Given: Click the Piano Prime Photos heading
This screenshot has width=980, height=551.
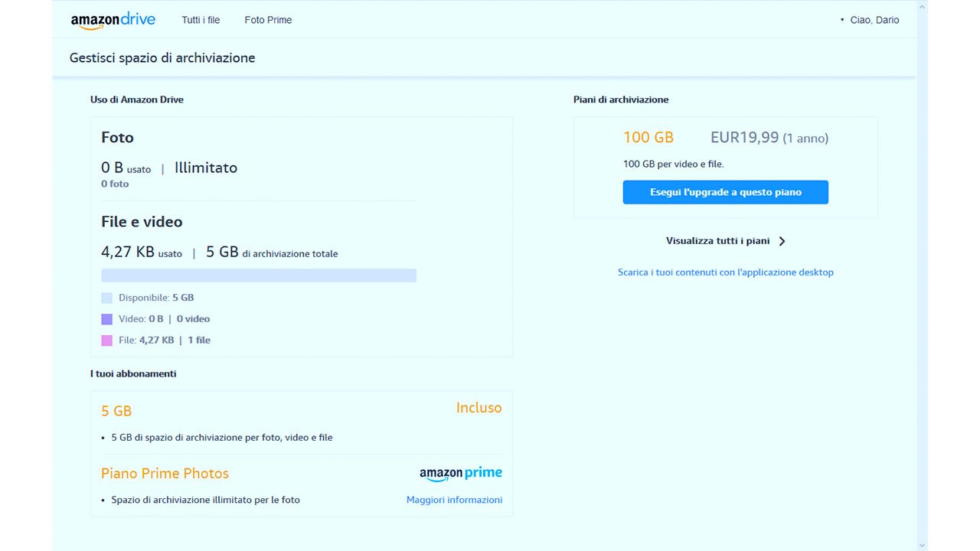Looking at the screenshot, I should [x=165, y=474].
